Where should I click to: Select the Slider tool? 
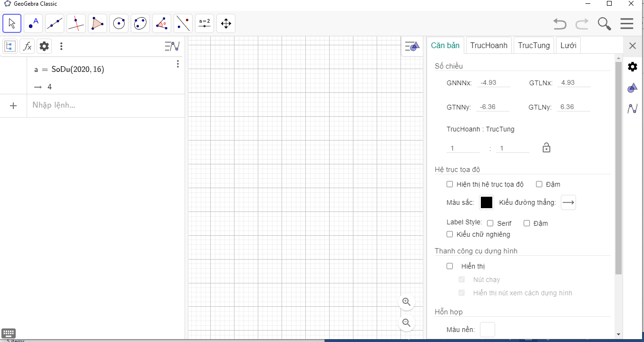[205, 23]
